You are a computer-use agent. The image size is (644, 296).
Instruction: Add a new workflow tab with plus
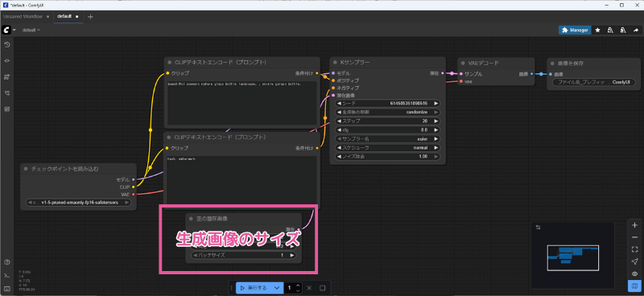pyautogui.click(x=90, y=16)
